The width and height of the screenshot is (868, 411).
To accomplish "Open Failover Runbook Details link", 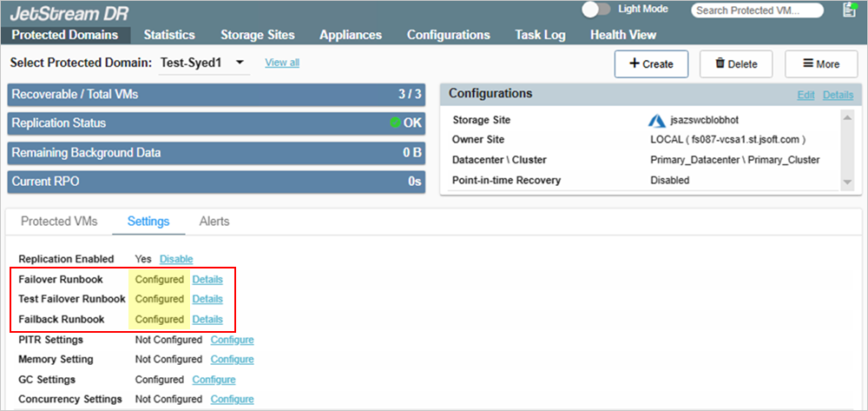I will [207, 279].
